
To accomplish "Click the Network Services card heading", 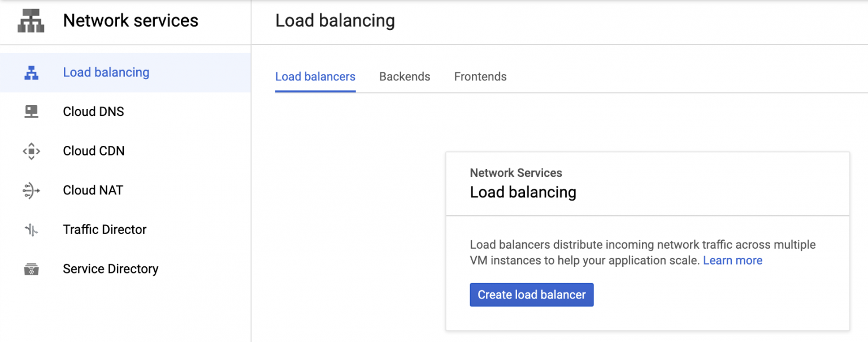I will pos(516,173).
